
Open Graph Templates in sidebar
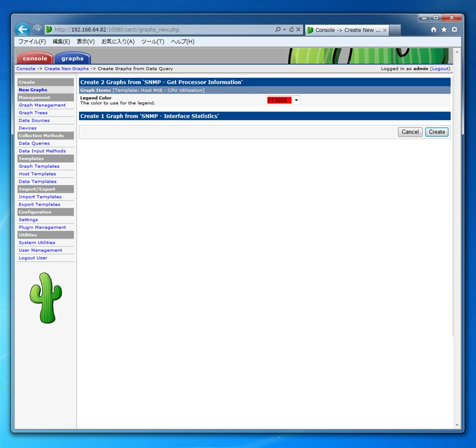click(39, 166)
